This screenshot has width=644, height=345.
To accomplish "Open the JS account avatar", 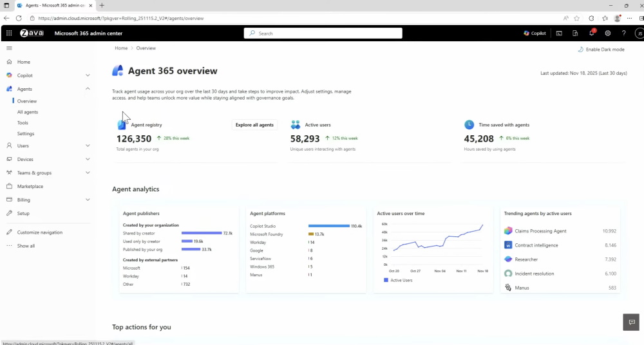I will click(639, 33).
